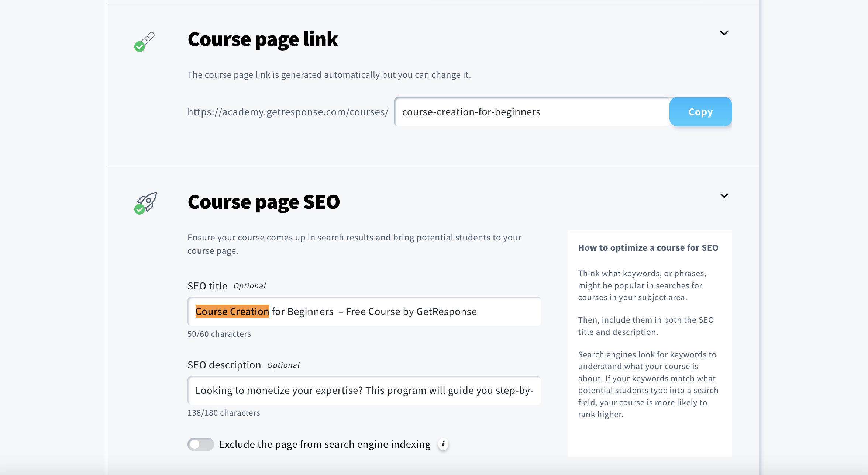This screenshot has height=475, width=868.
Task: Copy the course page link
Action: coord(700,112)
